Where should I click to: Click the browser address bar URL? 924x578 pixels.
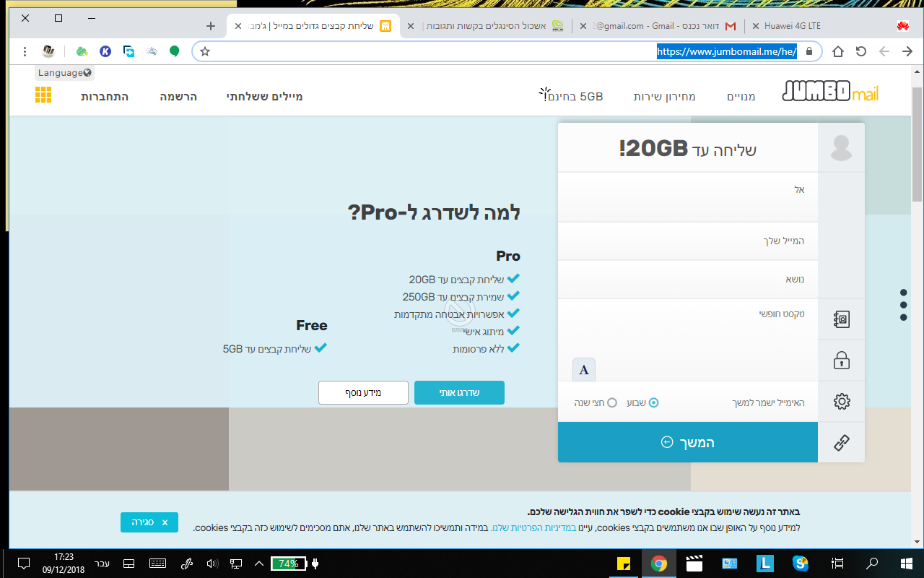click(x=726, y=51)
